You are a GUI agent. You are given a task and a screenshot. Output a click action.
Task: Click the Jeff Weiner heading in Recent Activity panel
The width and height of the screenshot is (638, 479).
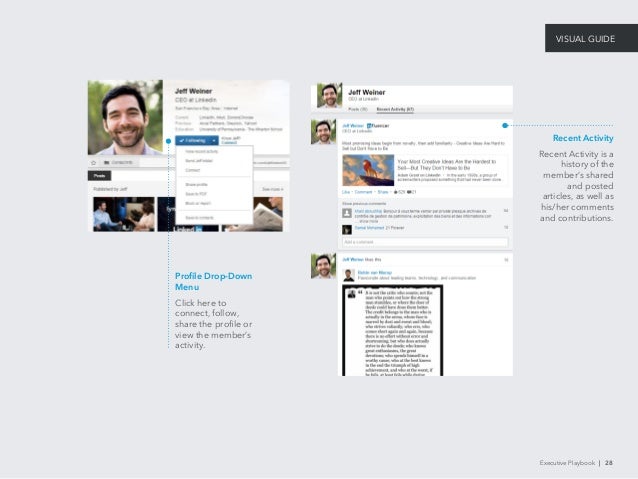tap(367, 92)
